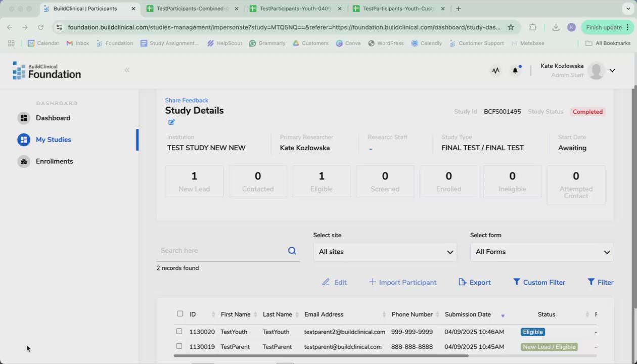
Task: Click Import Participant
Action: pyautogui.click(x=403, y=283)
